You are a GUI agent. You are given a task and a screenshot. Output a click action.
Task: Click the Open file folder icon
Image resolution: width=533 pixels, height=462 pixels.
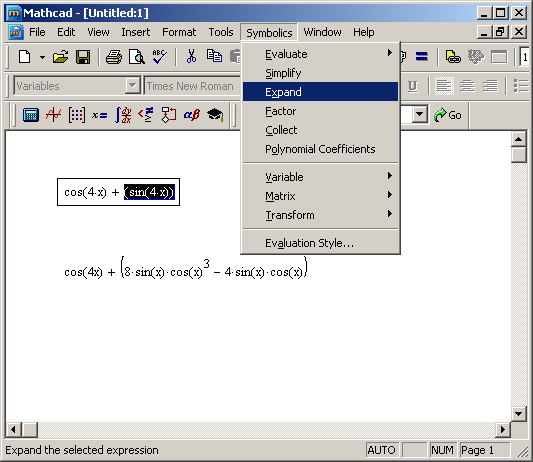[x=61, y=57]
